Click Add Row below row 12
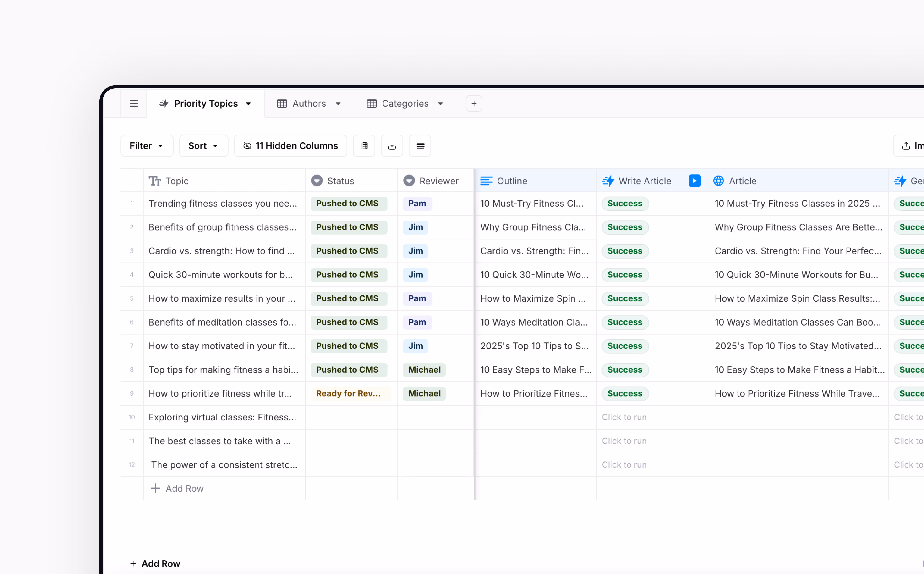Image resolution: width=924 pixels, height=574 pixels. [177, 488]
